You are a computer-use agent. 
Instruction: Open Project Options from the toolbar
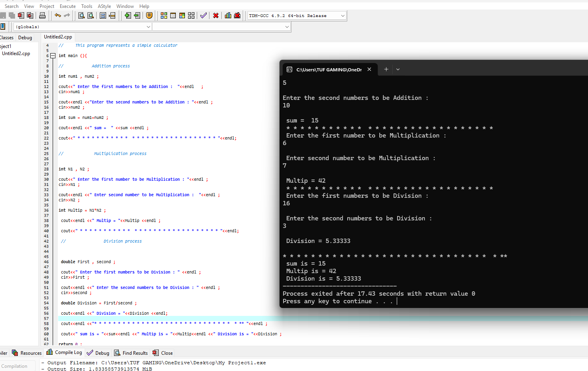(x=149, y=15)
